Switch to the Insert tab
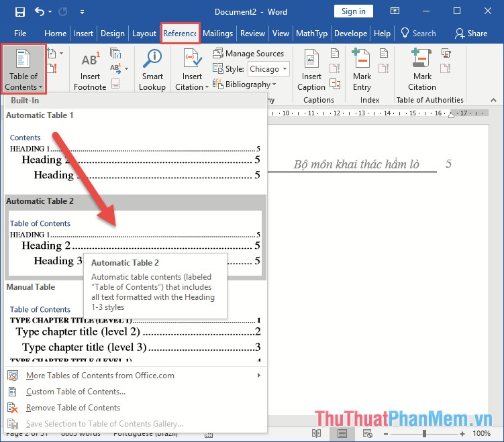Image resolution: width=504 pixels, height=442 pixels. (x=83, y=34)
